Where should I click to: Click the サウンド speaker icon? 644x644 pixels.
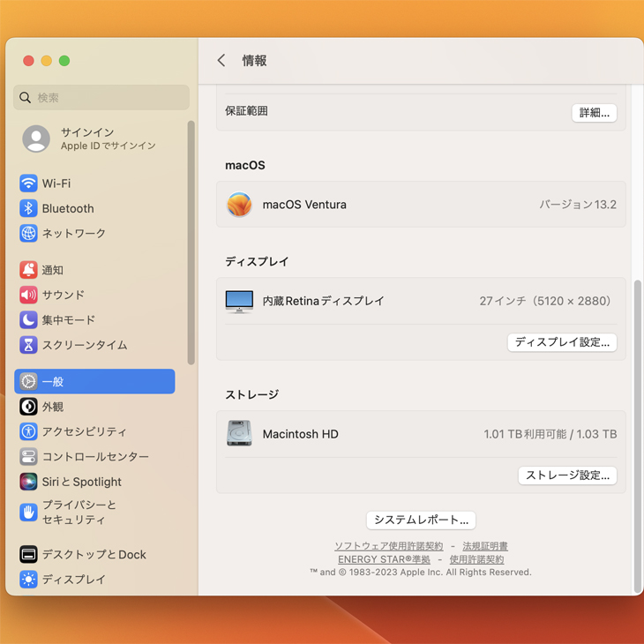pyautogui.click(x=28, y=295)
